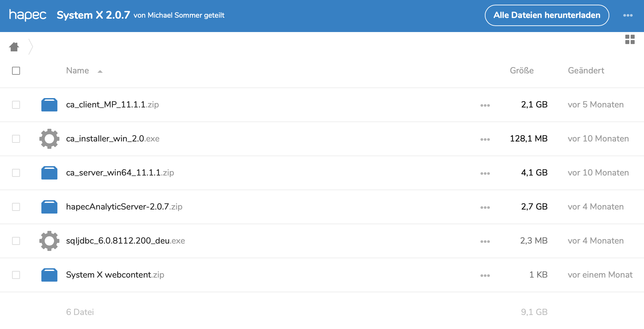Switch to grid view layout
Viewport: 644px width, 329px height.
tap(630, 39)
